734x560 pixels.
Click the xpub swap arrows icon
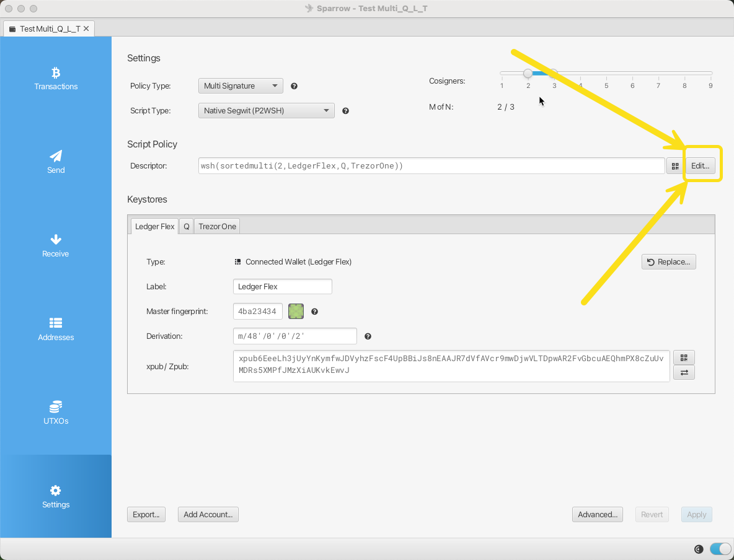[684, 372]
